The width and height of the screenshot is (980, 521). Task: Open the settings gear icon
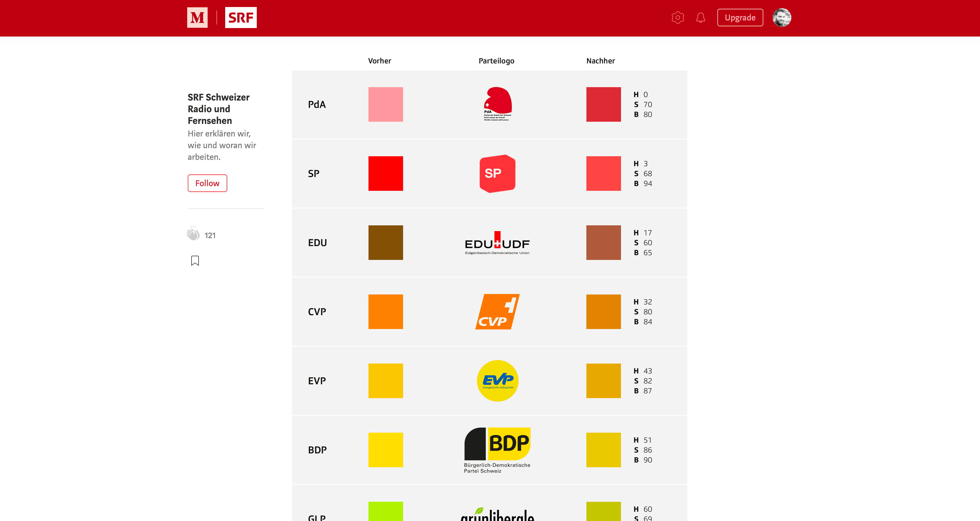[678, 18]
